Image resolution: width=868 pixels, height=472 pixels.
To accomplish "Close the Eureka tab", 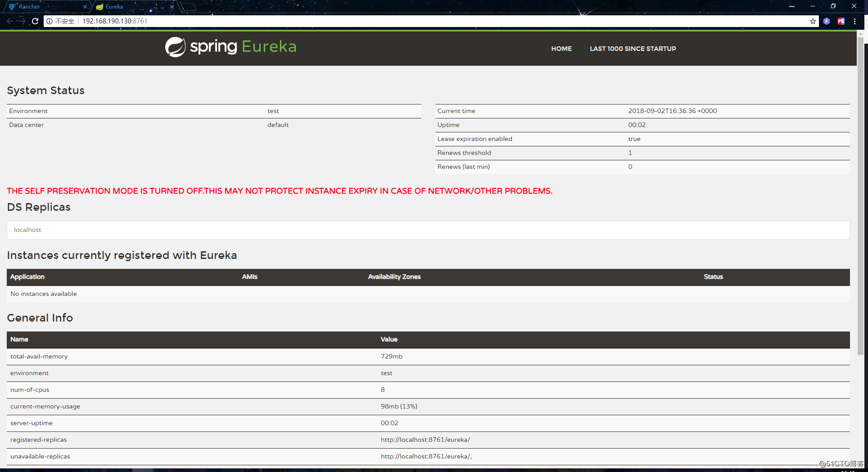I will tap(172, 7).
